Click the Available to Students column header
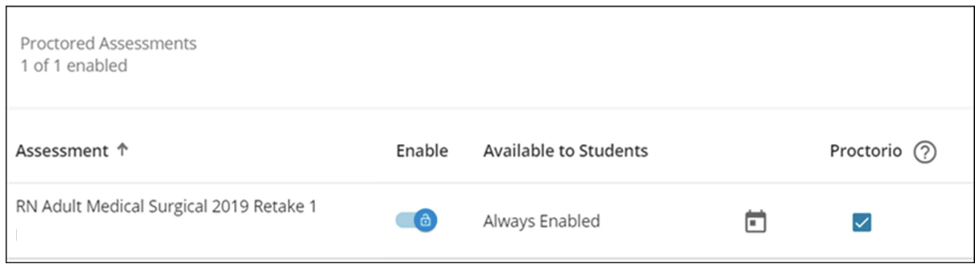Screen dimensions: 980x268 click(x=565, y=151)
